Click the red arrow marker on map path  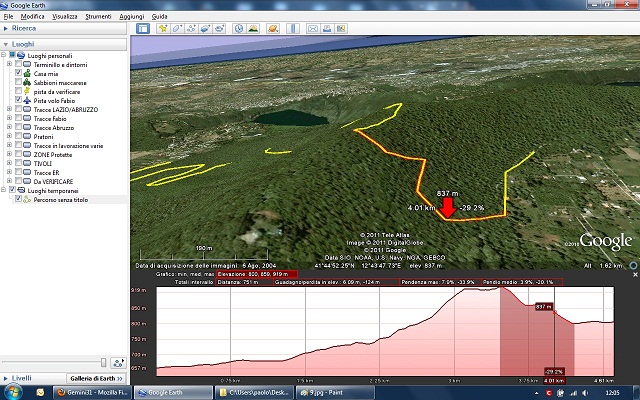(x=448, y=208)
